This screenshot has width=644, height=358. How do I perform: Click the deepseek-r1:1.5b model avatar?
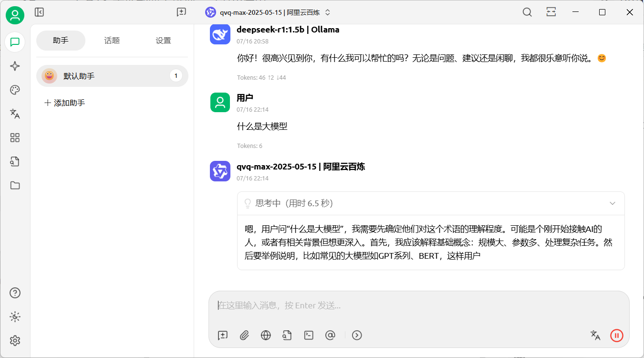[220, 34]
